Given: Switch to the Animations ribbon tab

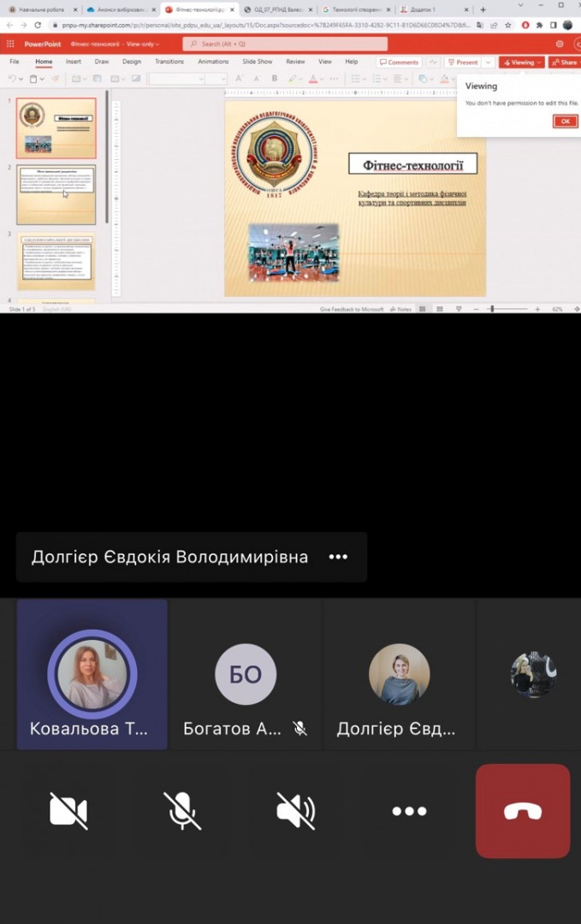Looking at the screenshot, I should tap(213, 62).
